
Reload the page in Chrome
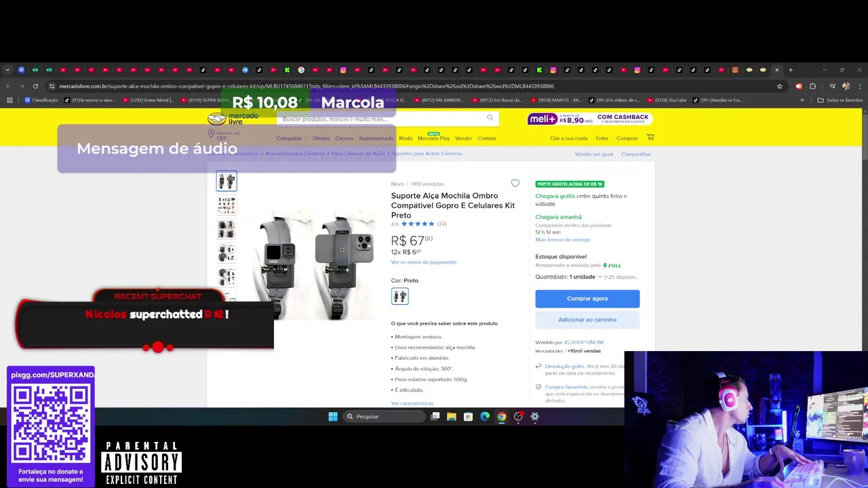tap(35, 86)
